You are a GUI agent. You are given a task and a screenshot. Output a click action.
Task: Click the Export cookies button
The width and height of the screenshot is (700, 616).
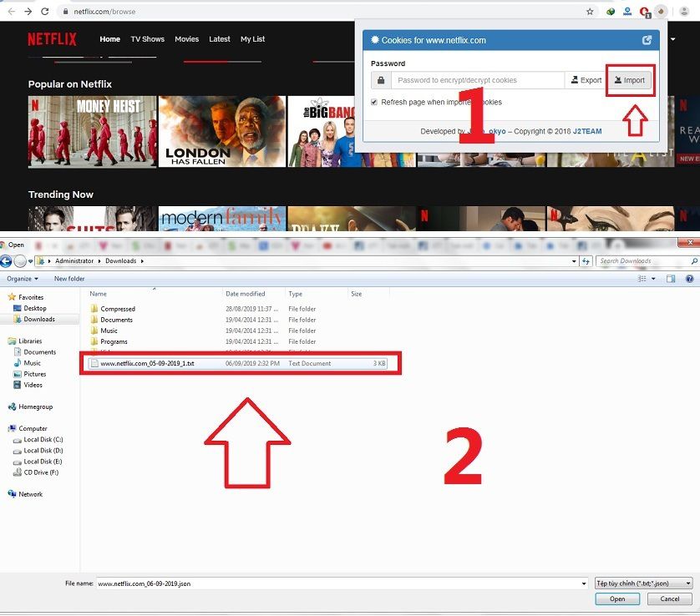coord(586,80)
